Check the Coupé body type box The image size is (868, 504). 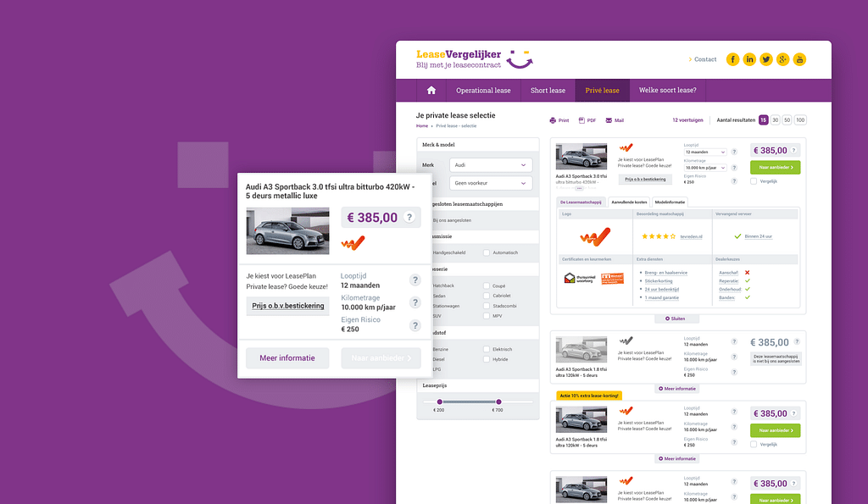487,285
